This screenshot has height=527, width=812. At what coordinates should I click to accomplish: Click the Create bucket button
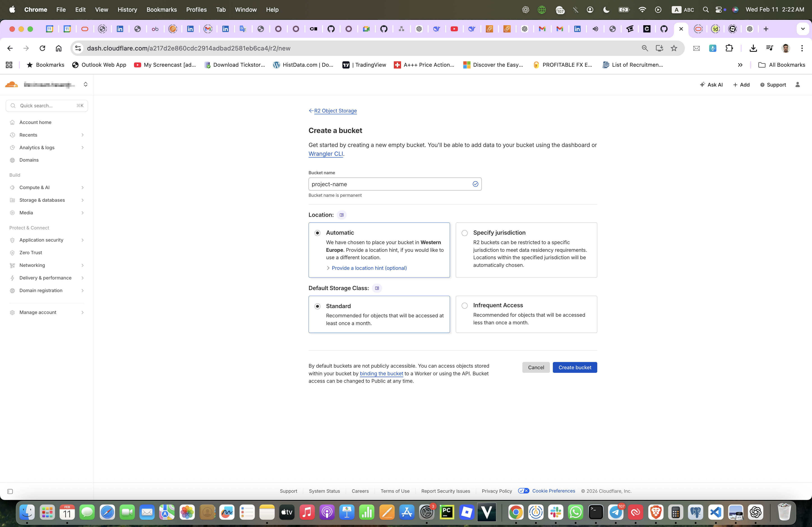coord(574,367)
